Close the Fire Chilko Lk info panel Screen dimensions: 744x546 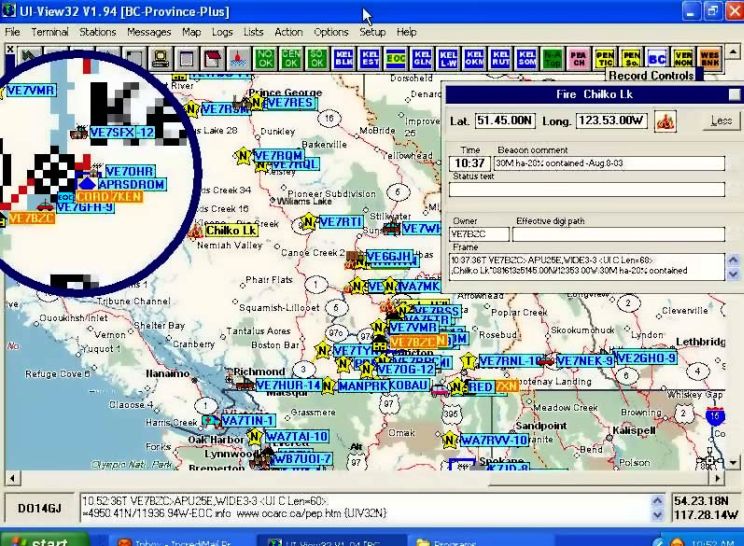[734, 94]
